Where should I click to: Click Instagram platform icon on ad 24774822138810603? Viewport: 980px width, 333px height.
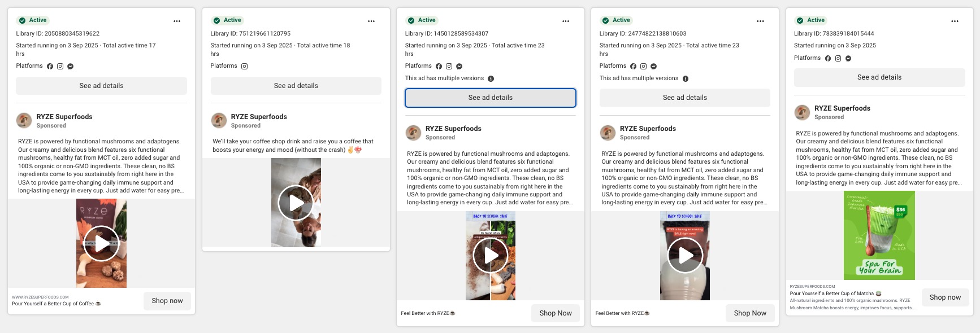pos(643,66)
